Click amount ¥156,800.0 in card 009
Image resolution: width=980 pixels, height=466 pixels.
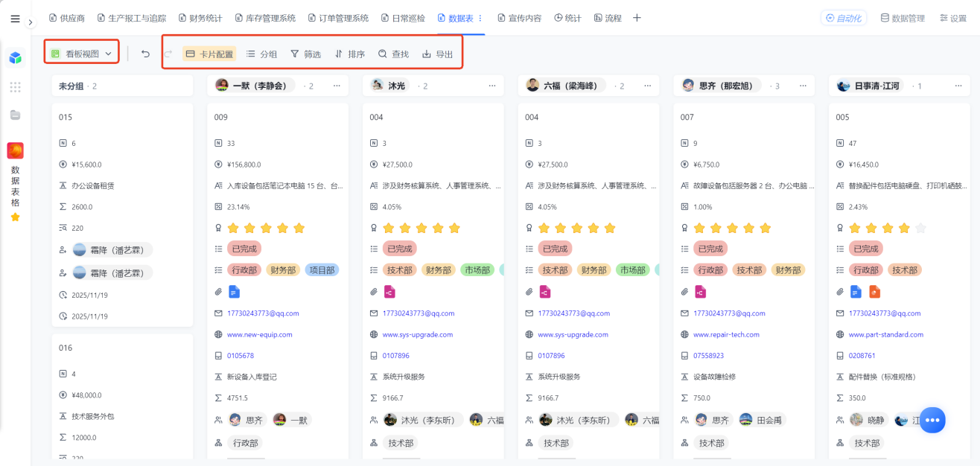click(x=244, y=165)
